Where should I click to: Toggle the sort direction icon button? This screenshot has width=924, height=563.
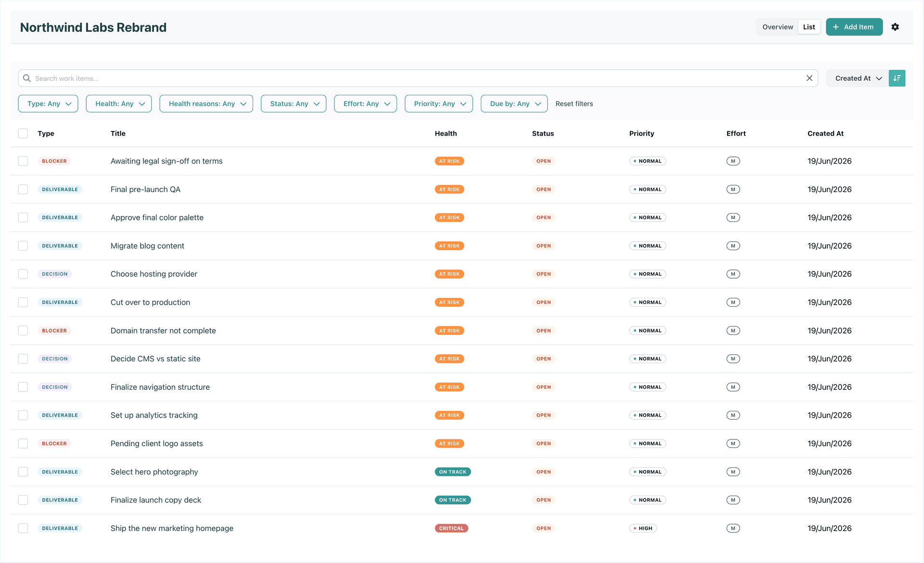pos(897,78)
